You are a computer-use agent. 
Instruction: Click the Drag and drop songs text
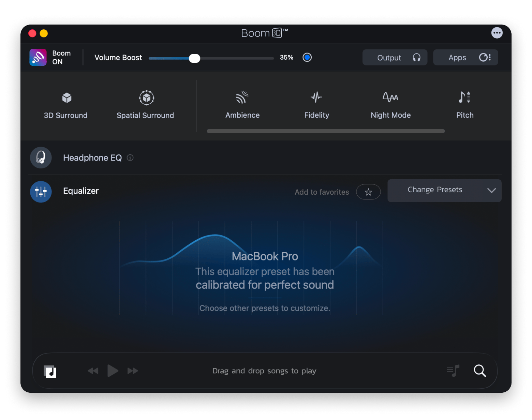264,371
